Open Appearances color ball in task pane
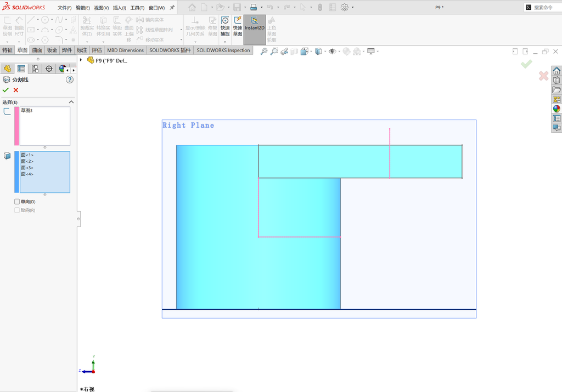The image size is (562, 392). point(557,109)
